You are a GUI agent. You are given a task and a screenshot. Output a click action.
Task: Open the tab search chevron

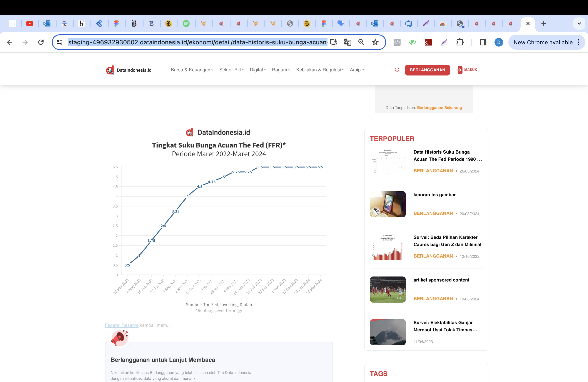579,23
